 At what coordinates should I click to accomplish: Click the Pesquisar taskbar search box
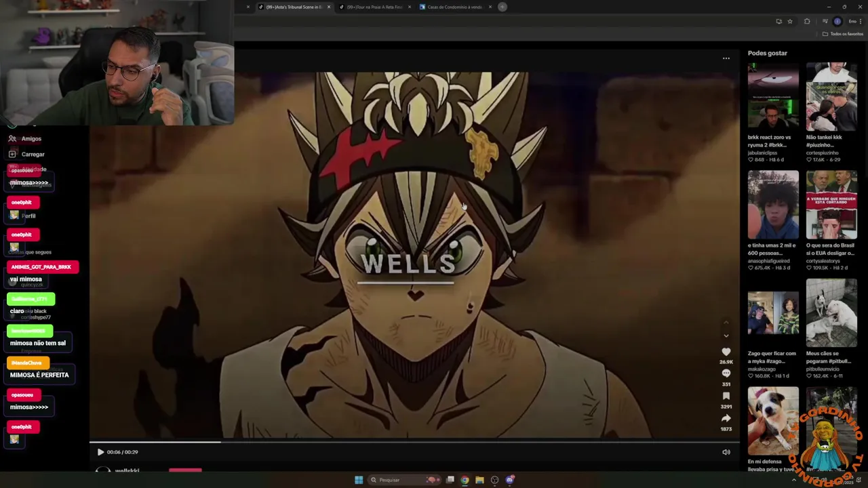[x=404, y=480]
